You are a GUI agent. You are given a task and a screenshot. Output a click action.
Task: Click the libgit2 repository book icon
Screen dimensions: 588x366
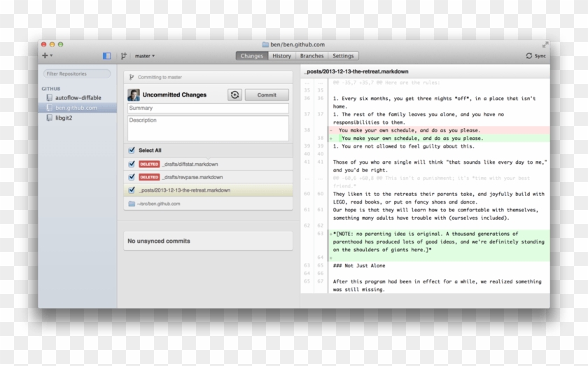click(x=49, y=118)
